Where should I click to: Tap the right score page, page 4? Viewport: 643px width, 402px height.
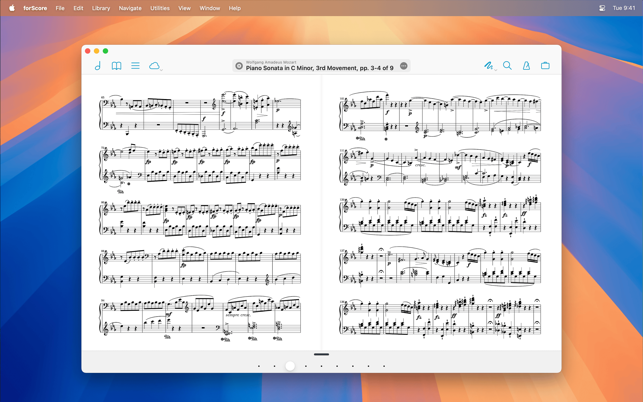[x=442, y=212]
